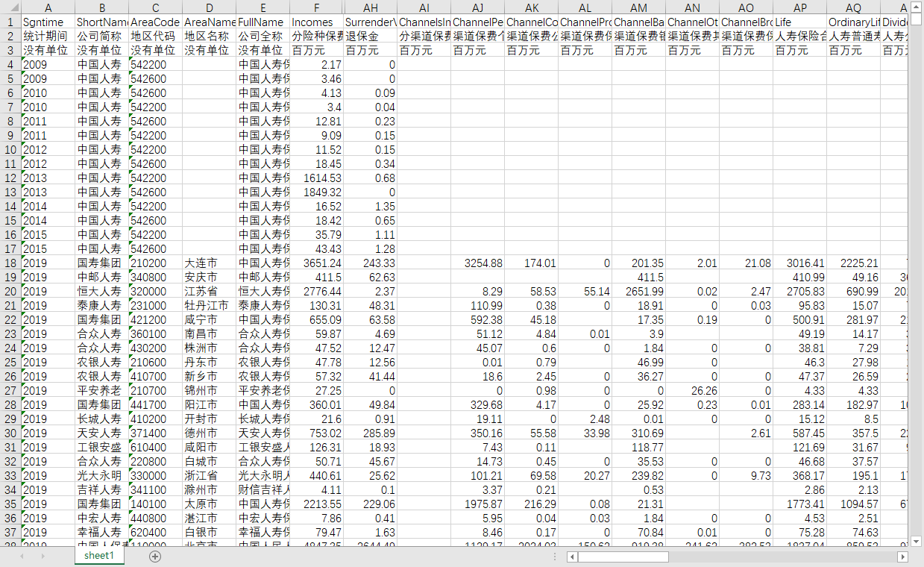Select the 'Sgntime' header cell
Image resolution: width=924 pixels, height=567 pixels.
[48, 22]
